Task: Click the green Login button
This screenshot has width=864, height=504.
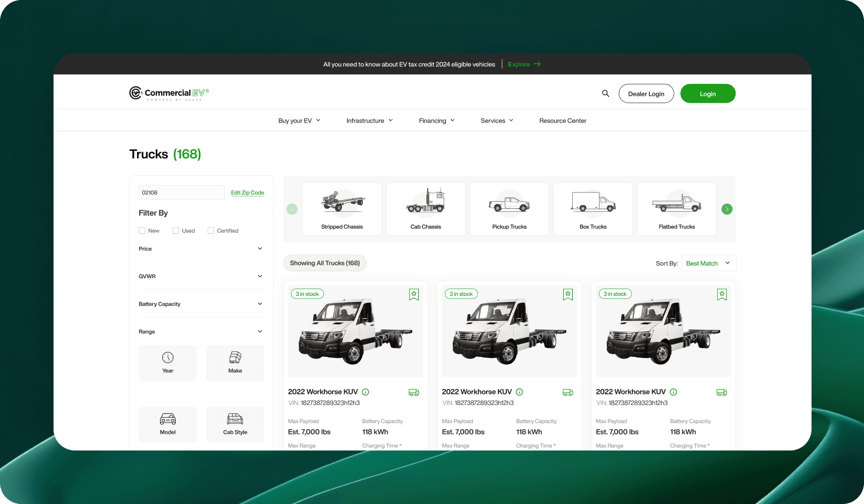Action: point(708,94)
